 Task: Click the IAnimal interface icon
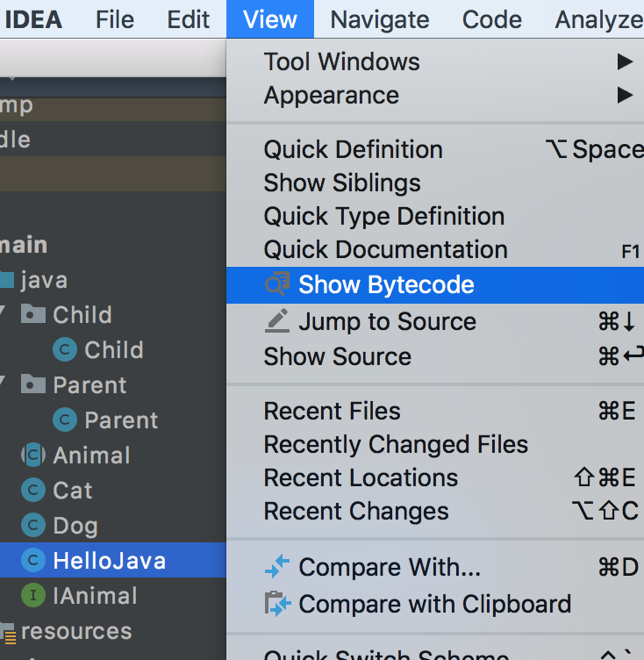coord(33,595)
